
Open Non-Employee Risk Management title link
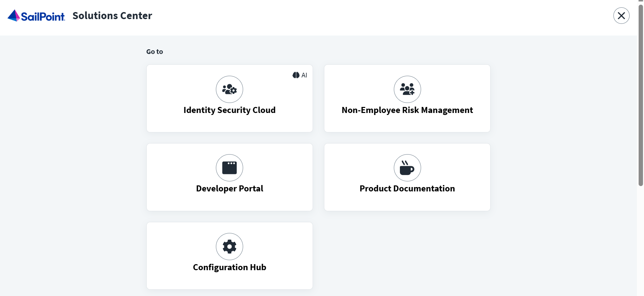[407, 110]
